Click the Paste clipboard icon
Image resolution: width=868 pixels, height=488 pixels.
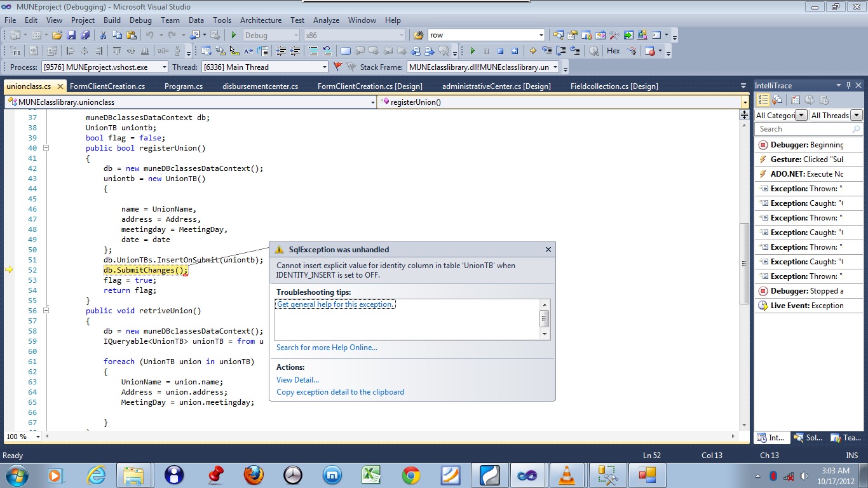(131, 36)
